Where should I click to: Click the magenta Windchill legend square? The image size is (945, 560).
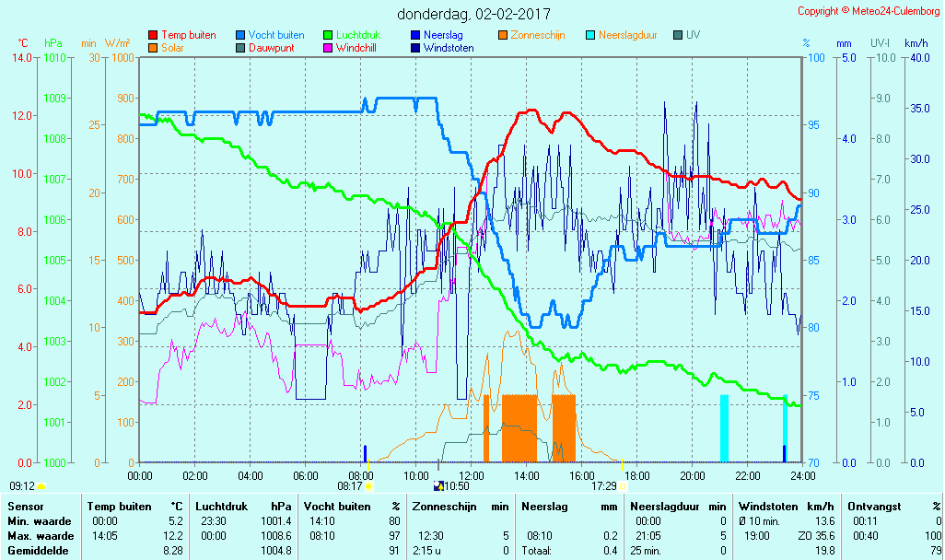[328, 48]
